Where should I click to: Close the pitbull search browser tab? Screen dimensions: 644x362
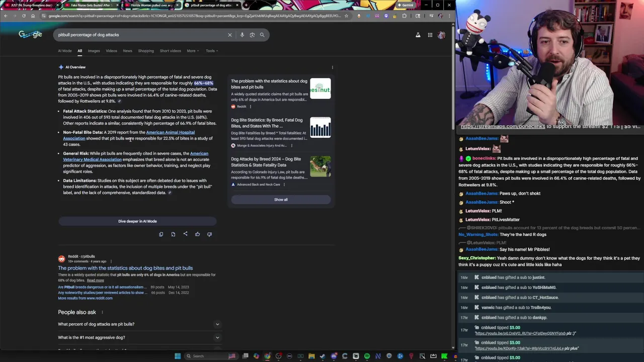pyautogui.click(x=236, y=5)
